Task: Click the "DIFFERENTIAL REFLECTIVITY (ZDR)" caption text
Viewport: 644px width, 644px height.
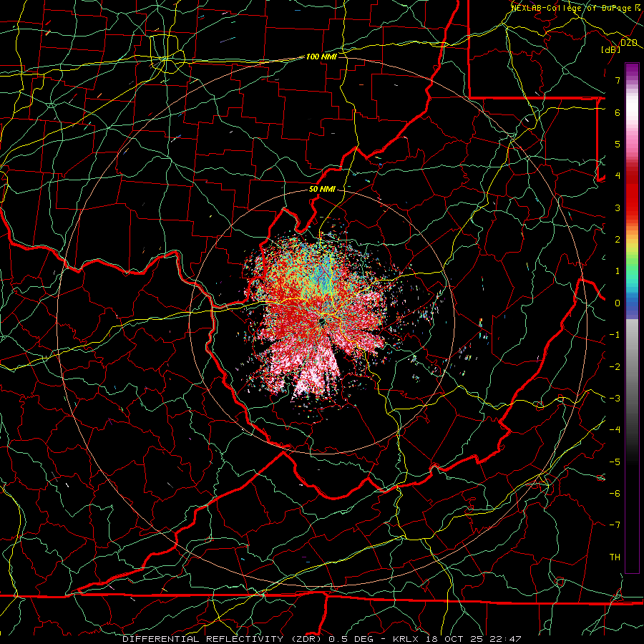Action: pos(223,639)
